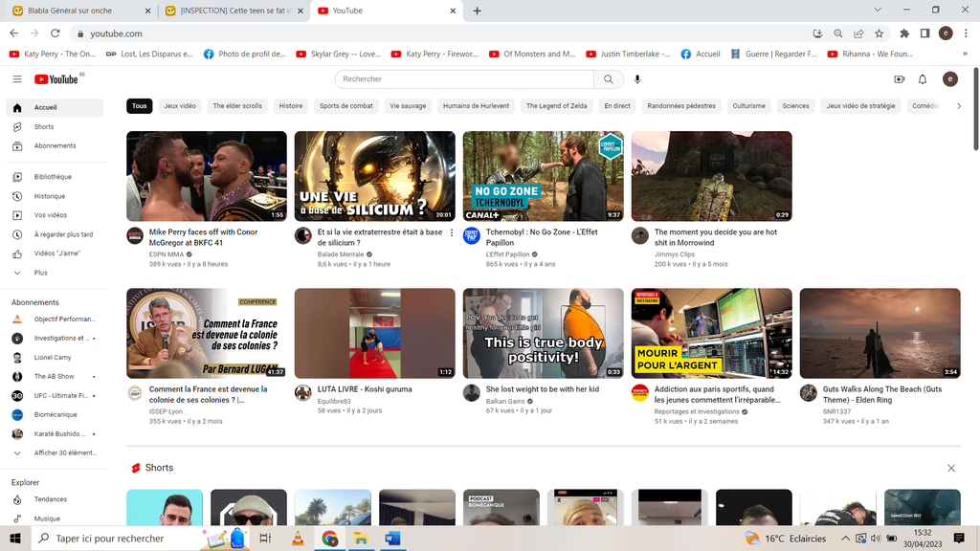Image resolution: width=980 pixels, height=551 pixels.
Task: Expand "Afficher 30 éléments" subscriptions list
Action: coord(65,452)
